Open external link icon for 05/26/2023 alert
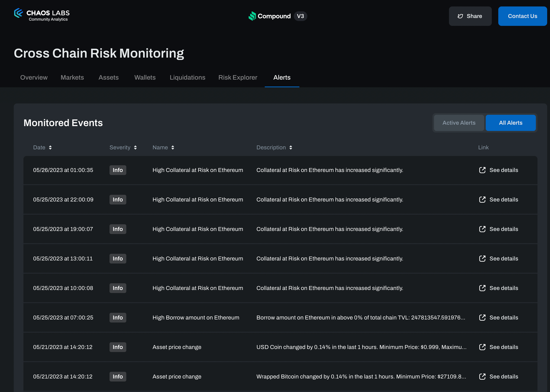550x392 pixels. [x=482, y=170]
